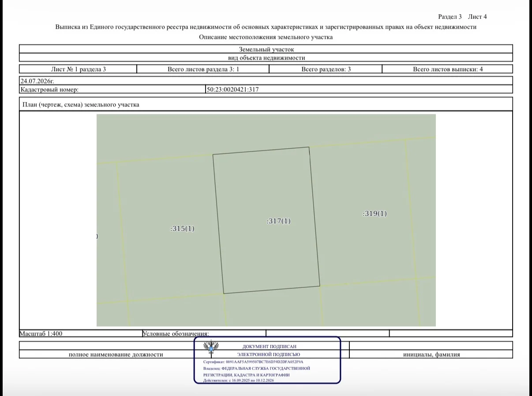The width and height of the screenshot is (532, 396).
Task: Select the date "24.07.2026г."
Action: pyautogui.click(x=37, y=81)
